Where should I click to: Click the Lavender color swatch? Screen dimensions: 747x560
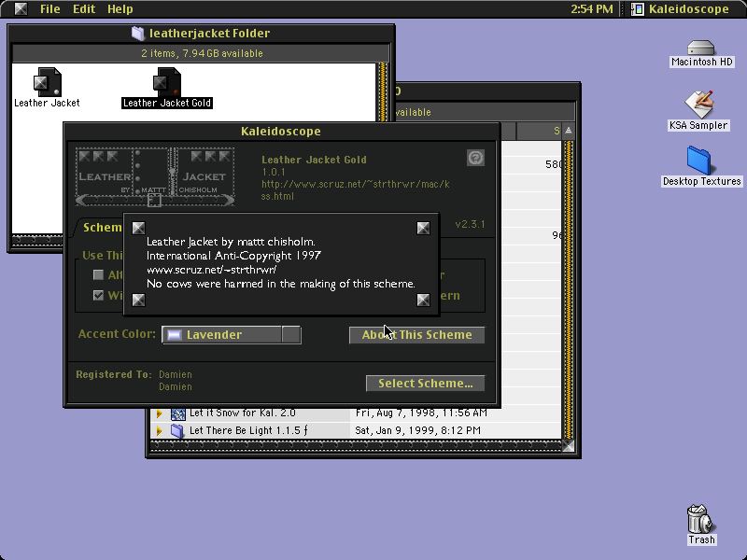(x=174, y=335)
